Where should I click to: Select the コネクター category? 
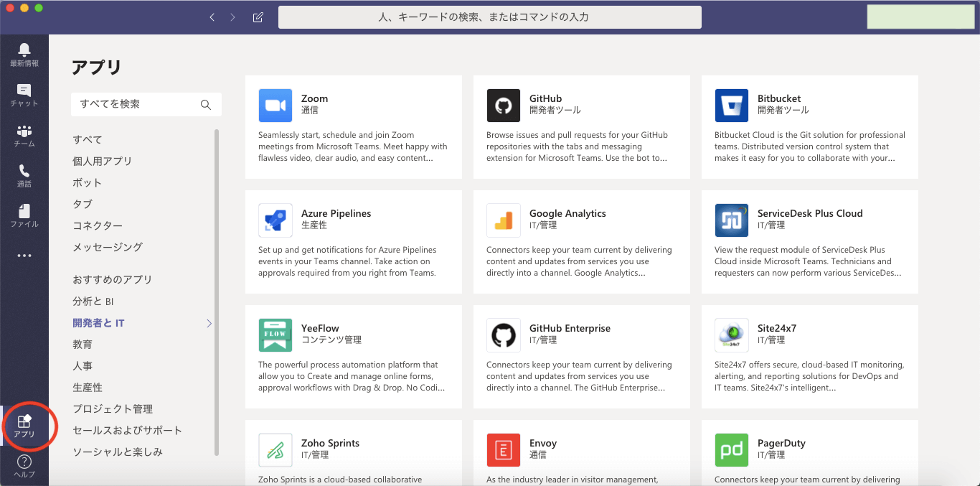pyautogui.click(x=98, y=226)
